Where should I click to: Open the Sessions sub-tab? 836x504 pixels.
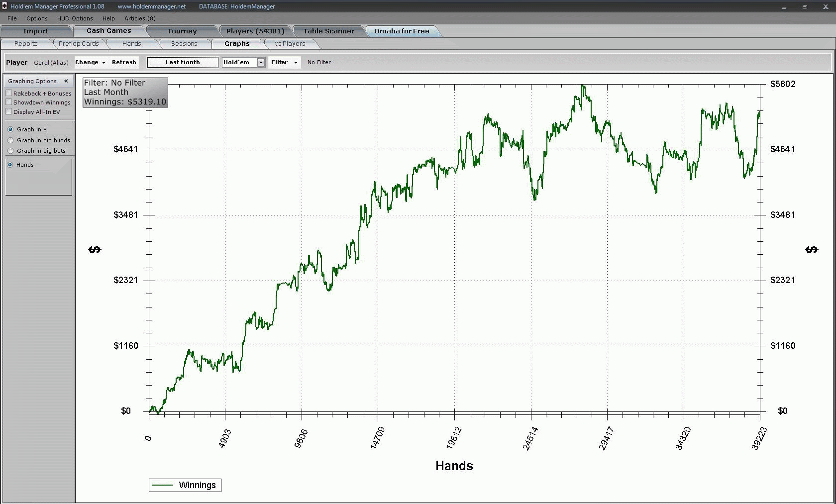[184, 44]
